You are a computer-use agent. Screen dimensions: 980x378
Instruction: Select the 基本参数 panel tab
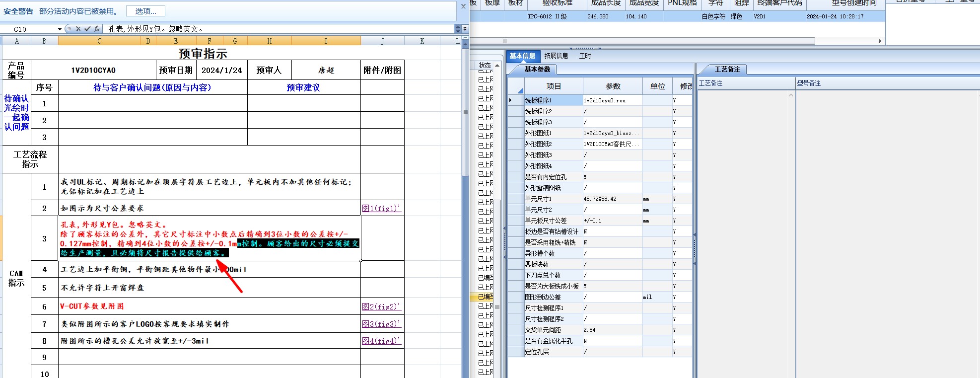point(537,70)
